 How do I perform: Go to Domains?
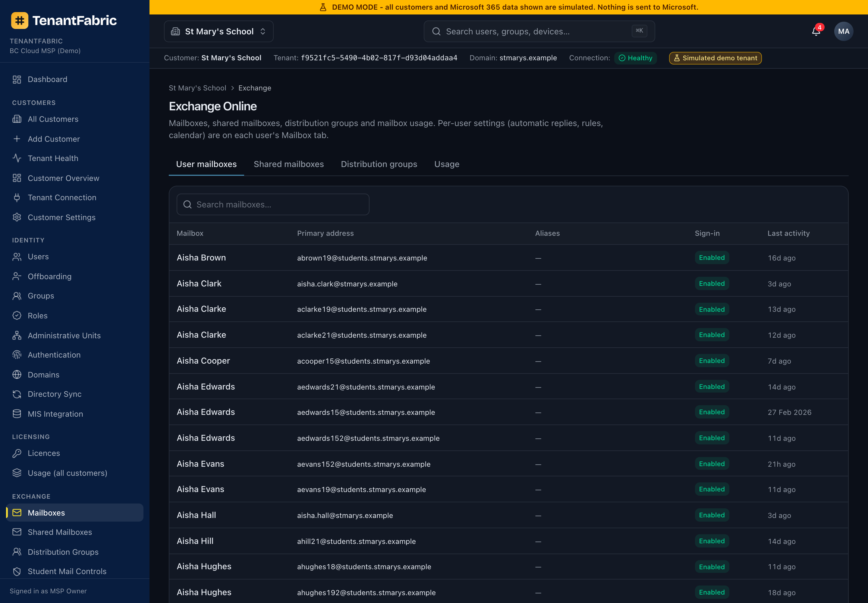click(x=75, y=375)
